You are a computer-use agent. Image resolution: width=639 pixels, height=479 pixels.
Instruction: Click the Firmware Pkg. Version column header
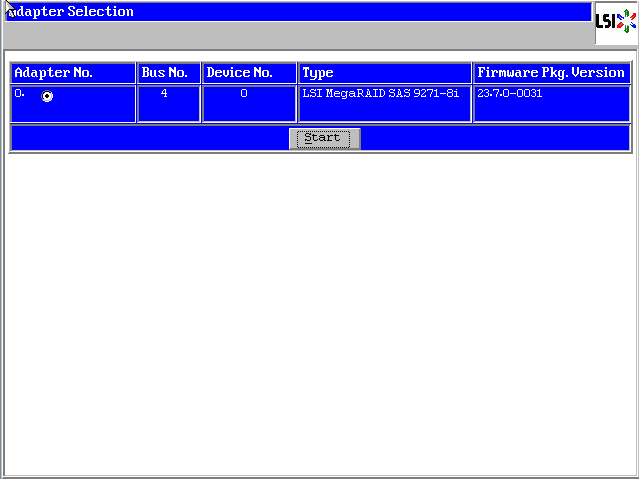click(551, 73)
